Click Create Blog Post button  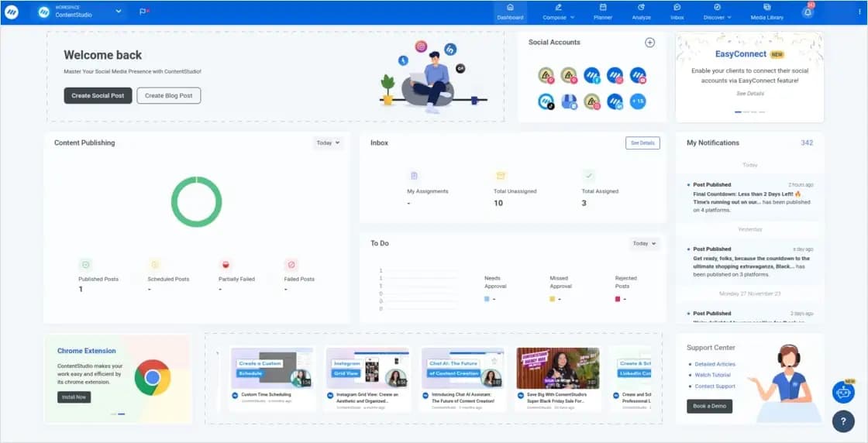[x=169, y=96]
